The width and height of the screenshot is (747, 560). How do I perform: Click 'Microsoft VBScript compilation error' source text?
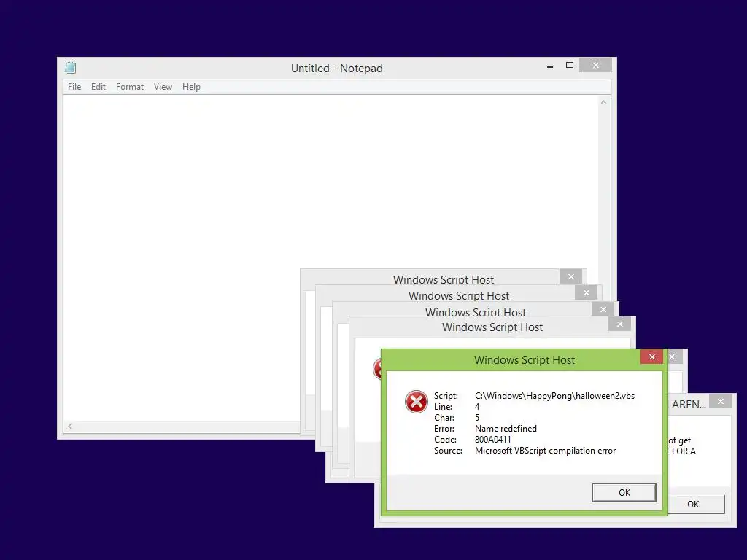click(545, 451)
